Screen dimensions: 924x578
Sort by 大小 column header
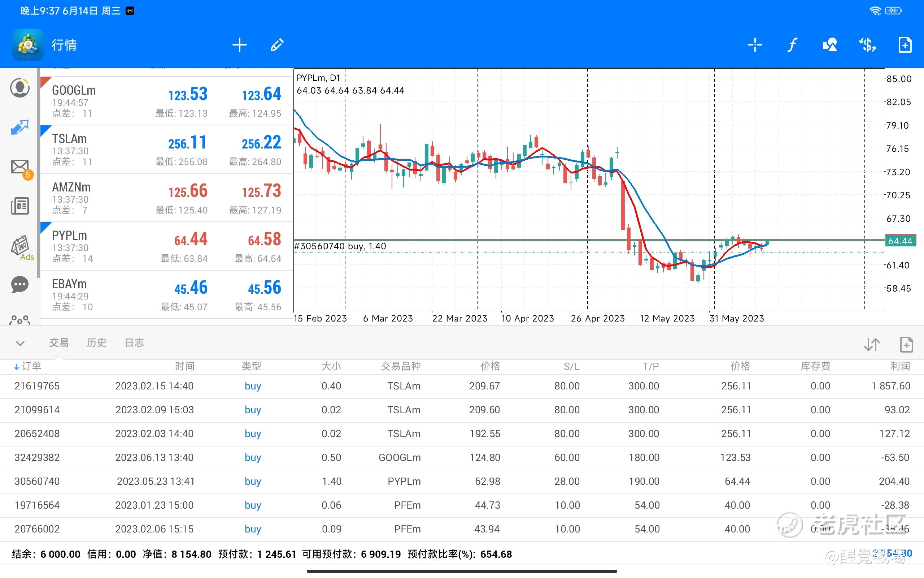(331, 366)
